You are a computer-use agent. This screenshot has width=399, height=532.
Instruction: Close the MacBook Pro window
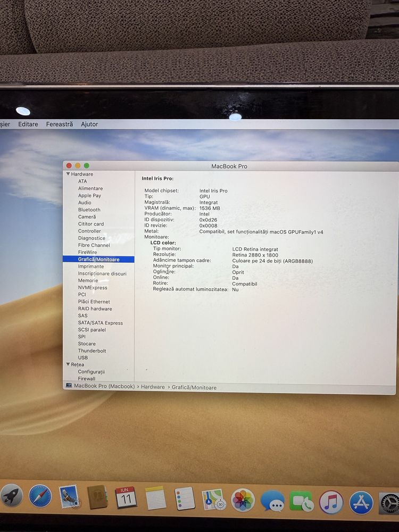click(69, 165)
